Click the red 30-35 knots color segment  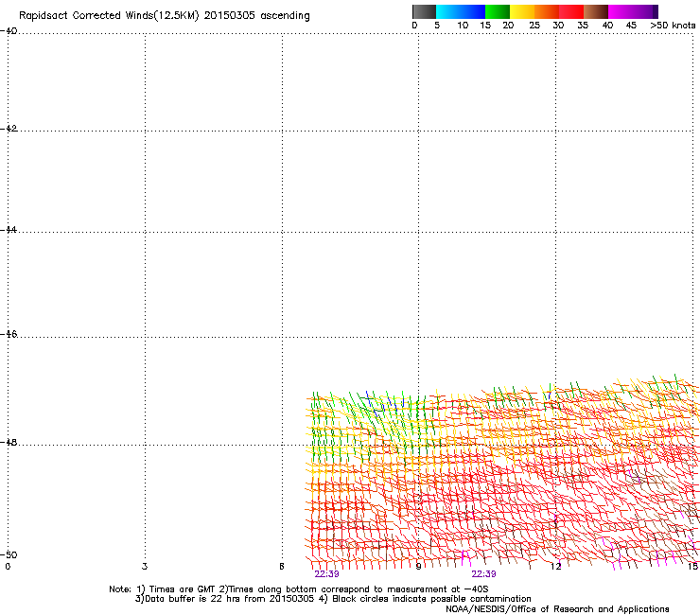(571, 11)
